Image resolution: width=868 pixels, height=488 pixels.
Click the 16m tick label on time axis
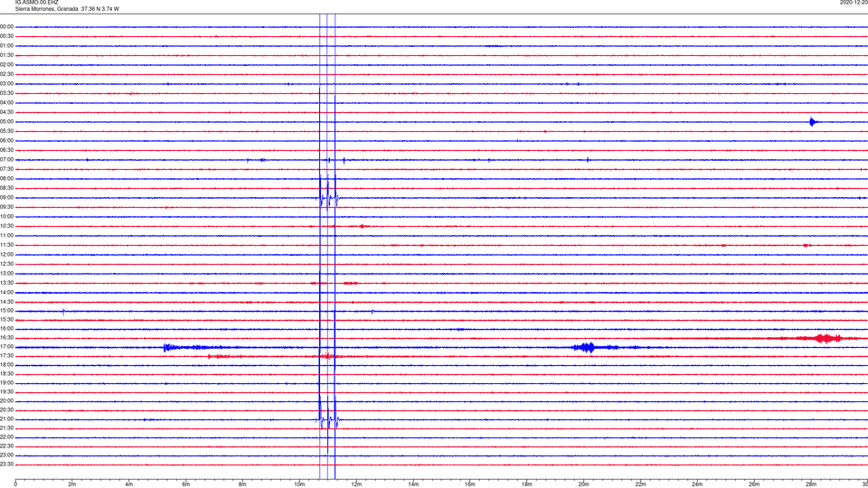tap(470, 484)
